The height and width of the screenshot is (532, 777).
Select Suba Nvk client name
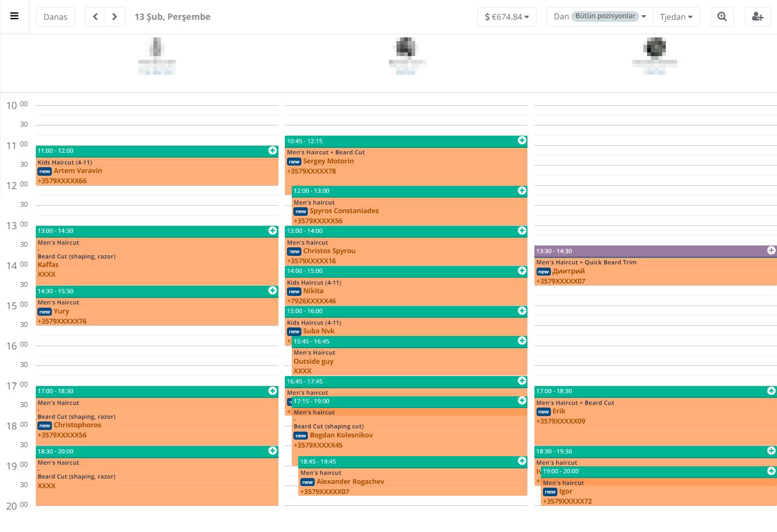coord(319,331)
